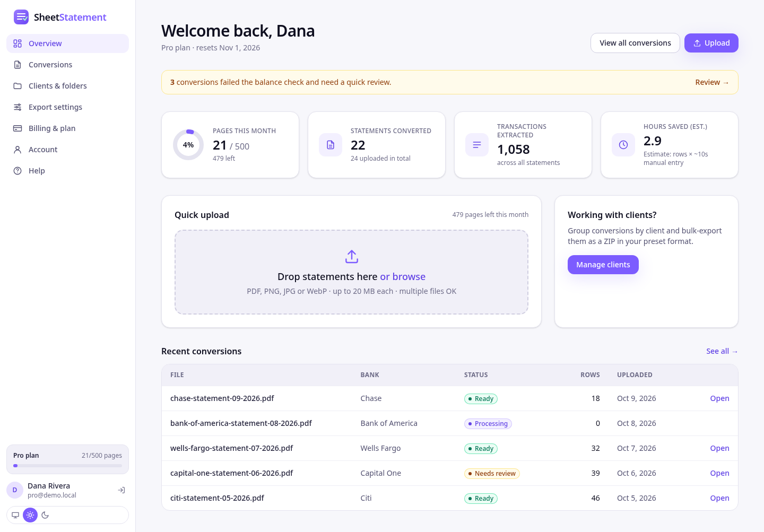
Task: Select the file name bank-of-america-statement-08-2026.pdf
Action: pyautogui.click(x=241, y=423)
